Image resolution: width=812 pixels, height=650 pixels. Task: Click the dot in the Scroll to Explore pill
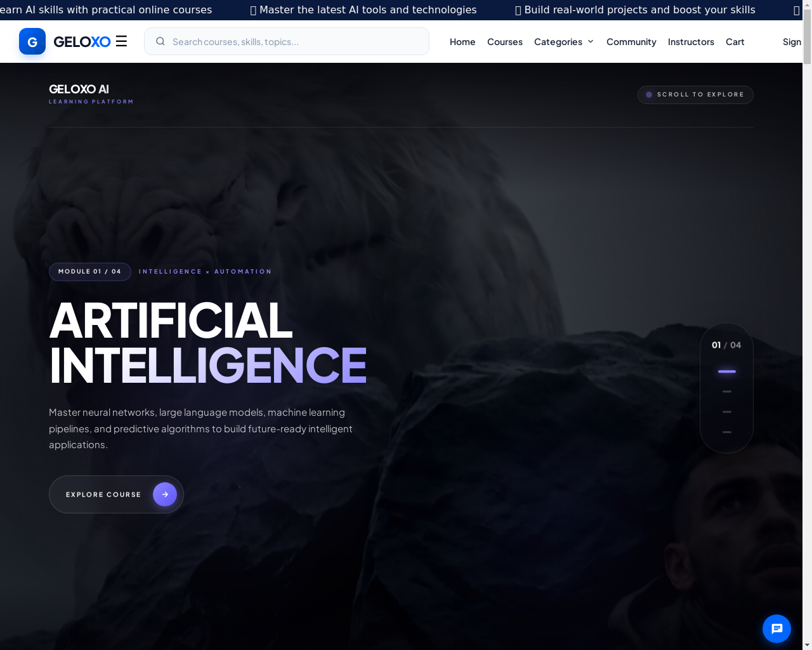pos(649,95)
